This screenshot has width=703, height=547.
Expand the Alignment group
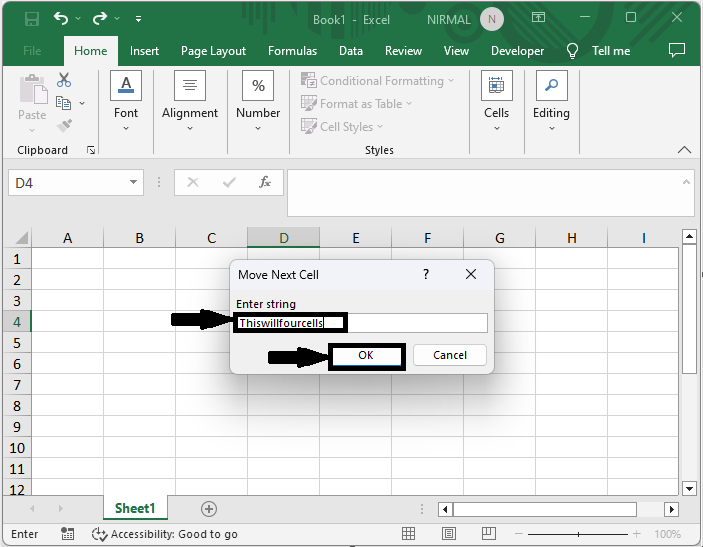pyautogui.click(x=190, y=101)
